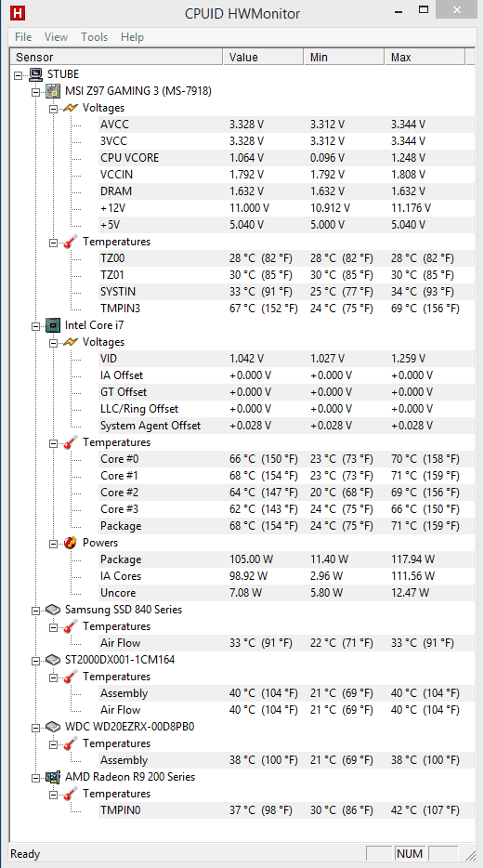Click the motherboard Voltages lightning icon

(71, 108)
